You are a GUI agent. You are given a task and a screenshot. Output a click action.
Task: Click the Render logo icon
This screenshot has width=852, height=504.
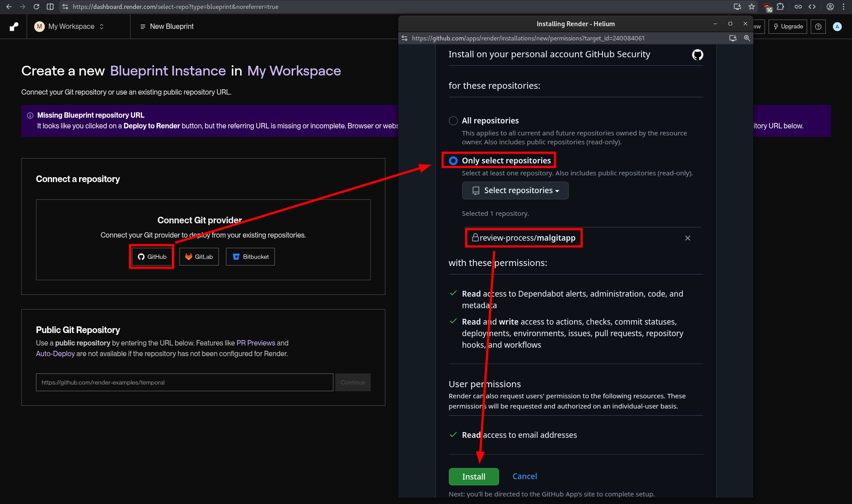pyautogui.click(x=14, y=27)
